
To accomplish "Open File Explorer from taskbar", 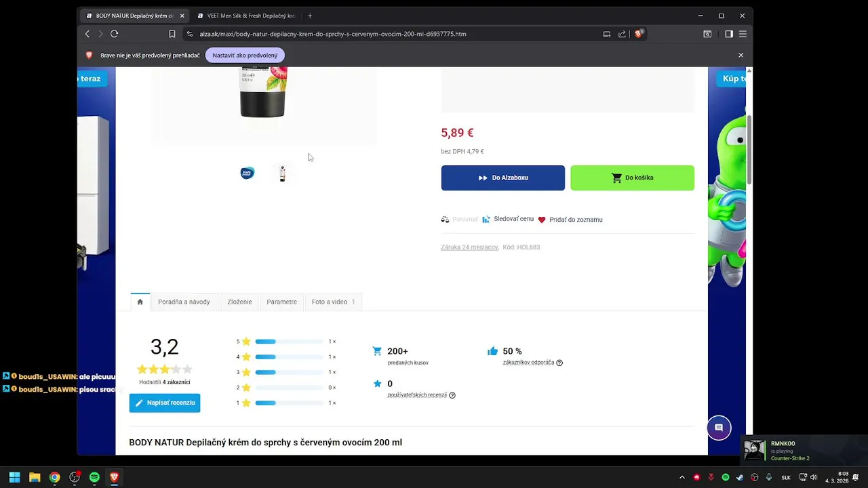I will pyautogui.click(x=35, y=477).
